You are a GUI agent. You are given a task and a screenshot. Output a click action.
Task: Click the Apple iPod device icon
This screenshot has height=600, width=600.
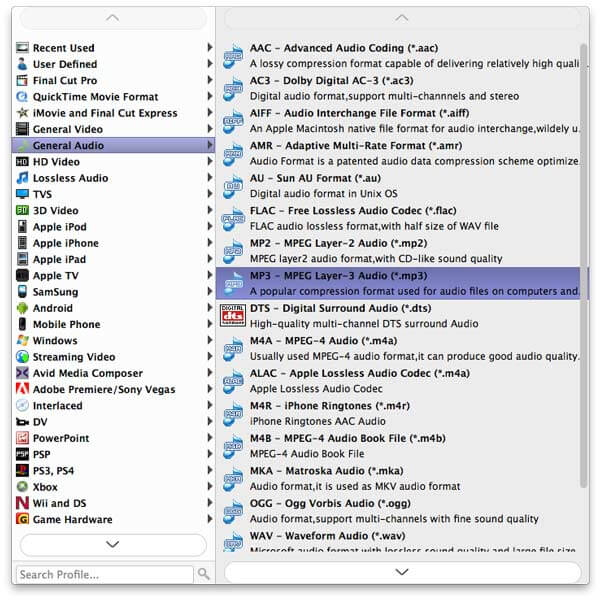(22, 227)
